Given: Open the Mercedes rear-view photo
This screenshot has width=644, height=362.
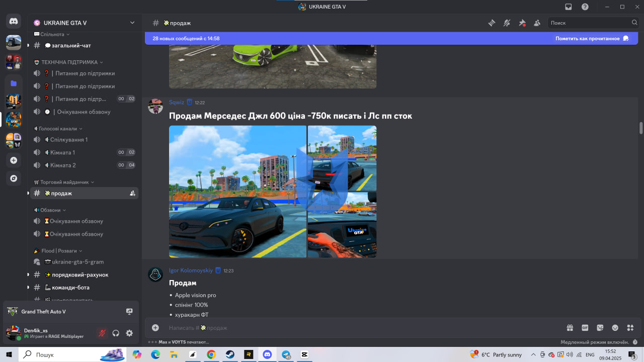Looking at the screenshot, I should [342, 158].
